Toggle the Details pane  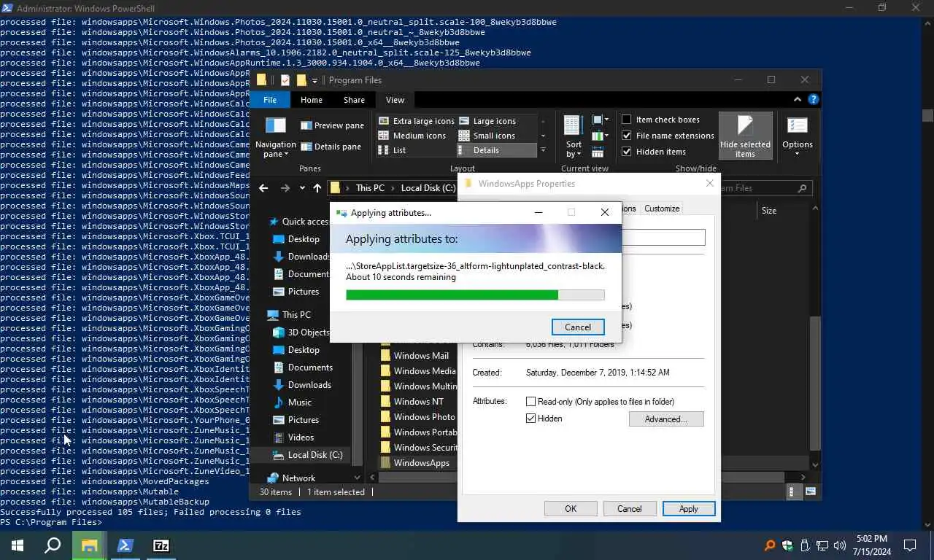[x=331, y=147]
